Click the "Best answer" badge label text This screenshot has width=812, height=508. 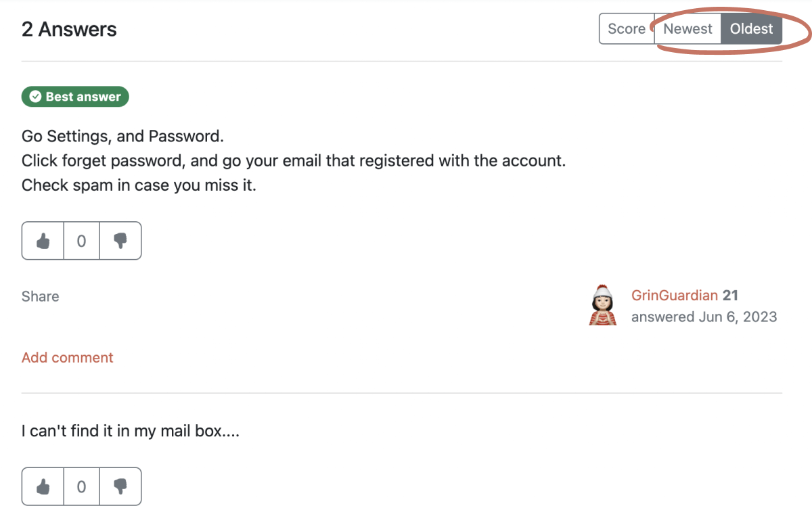[83, 97]
